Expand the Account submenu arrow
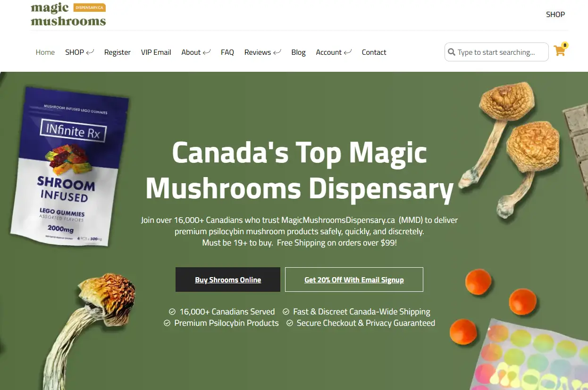The height and width of the screenshot is (390, 588). (x=348, y=52)
